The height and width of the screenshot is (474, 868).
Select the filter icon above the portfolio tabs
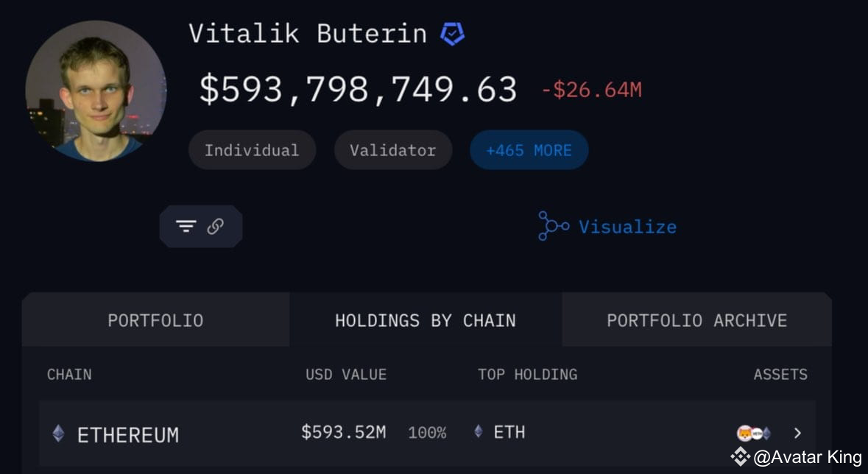pos(187,226)
